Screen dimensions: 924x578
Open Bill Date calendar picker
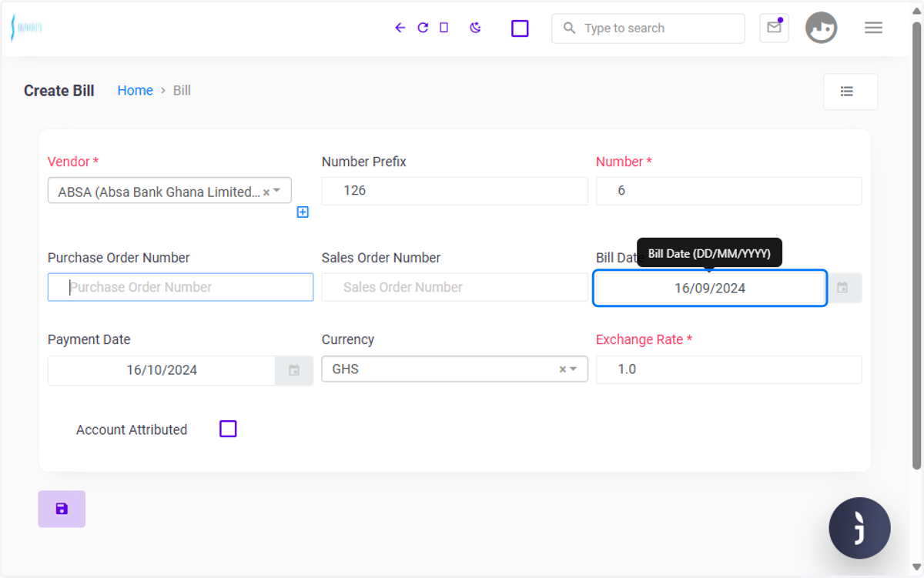(843, 288)
